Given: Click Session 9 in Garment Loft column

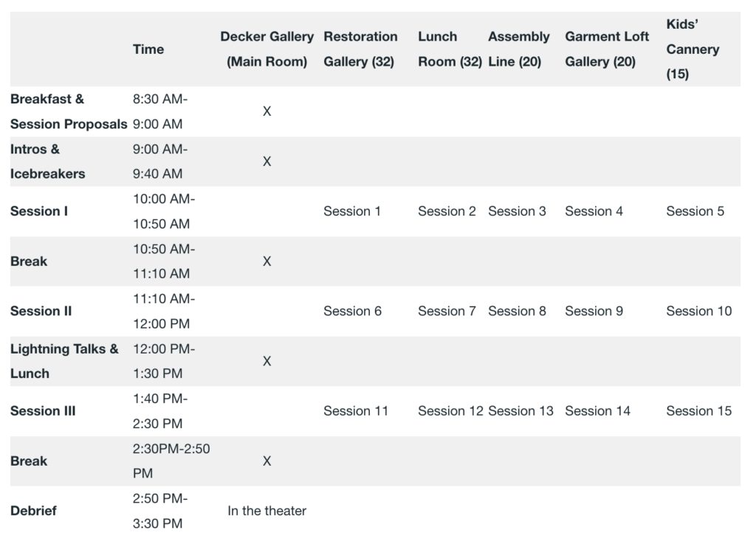Looking at the screenshot, I should (594, 312).
